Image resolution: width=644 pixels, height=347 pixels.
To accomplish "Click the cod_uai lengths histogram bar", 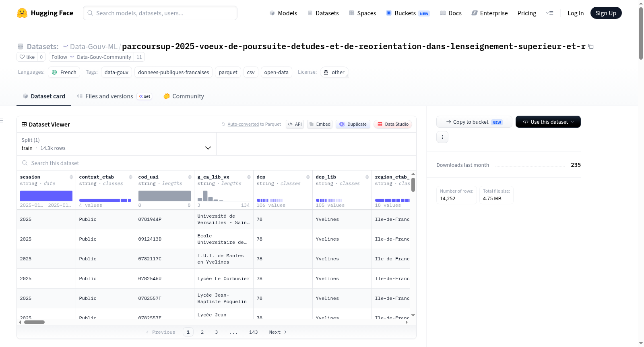I will pyautogui.click(x=165, y=196).
